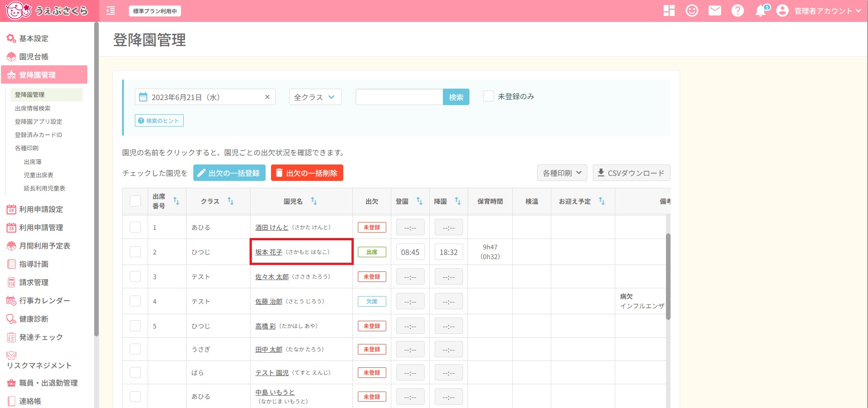Screen dimensions: 868x408
Task: Sort by 園児名 column arrows
Action: click(x=314, y=201)
